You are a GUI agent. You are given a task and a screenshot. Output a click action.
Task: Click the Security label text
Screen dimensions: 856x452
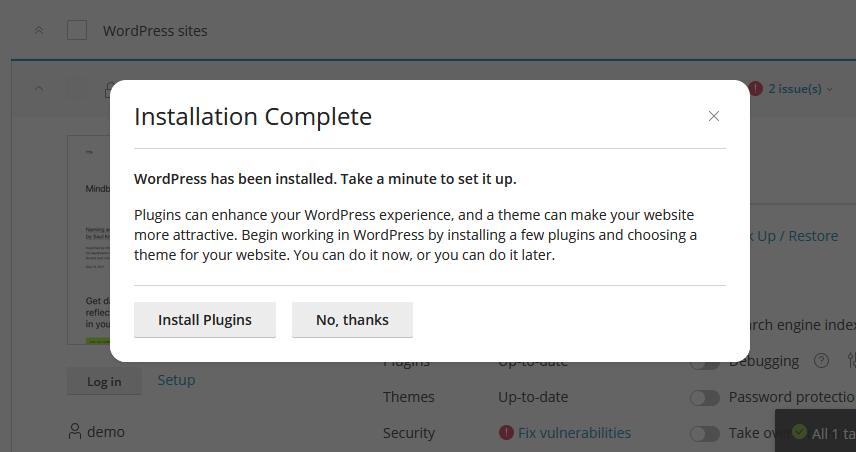point(409,433)
